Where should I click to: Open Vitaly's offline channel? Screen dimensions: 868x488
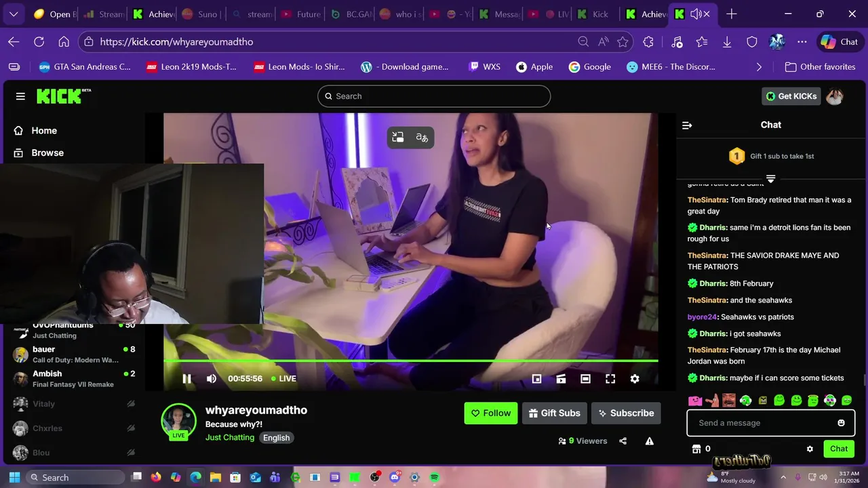point(73,404)
